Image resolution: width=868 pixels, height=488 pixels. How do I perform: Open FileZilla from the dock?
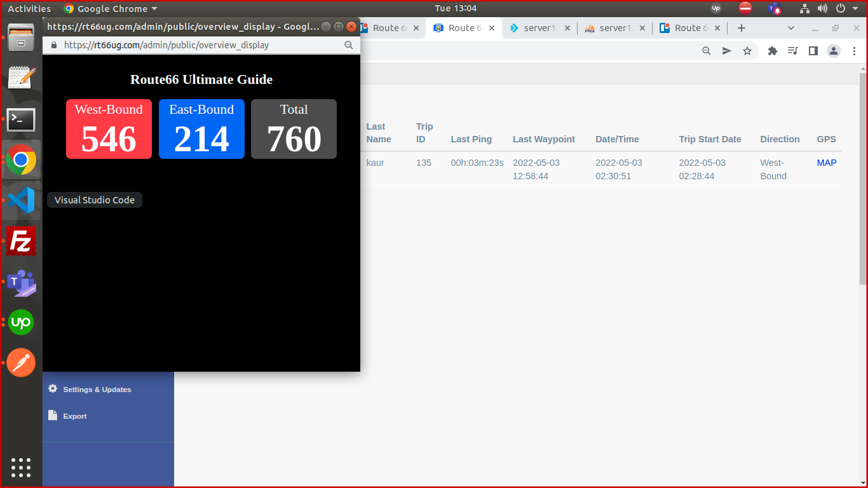click(21, 241)
